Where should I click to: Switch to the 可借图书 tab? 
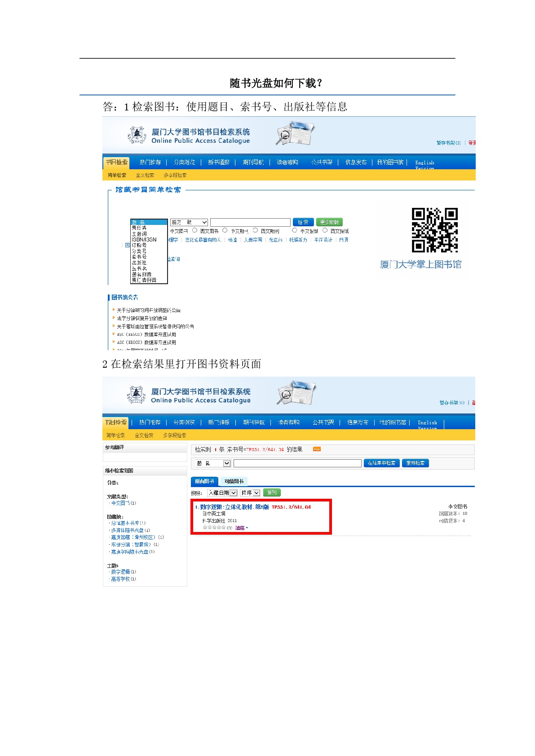[x=234, y=481]
